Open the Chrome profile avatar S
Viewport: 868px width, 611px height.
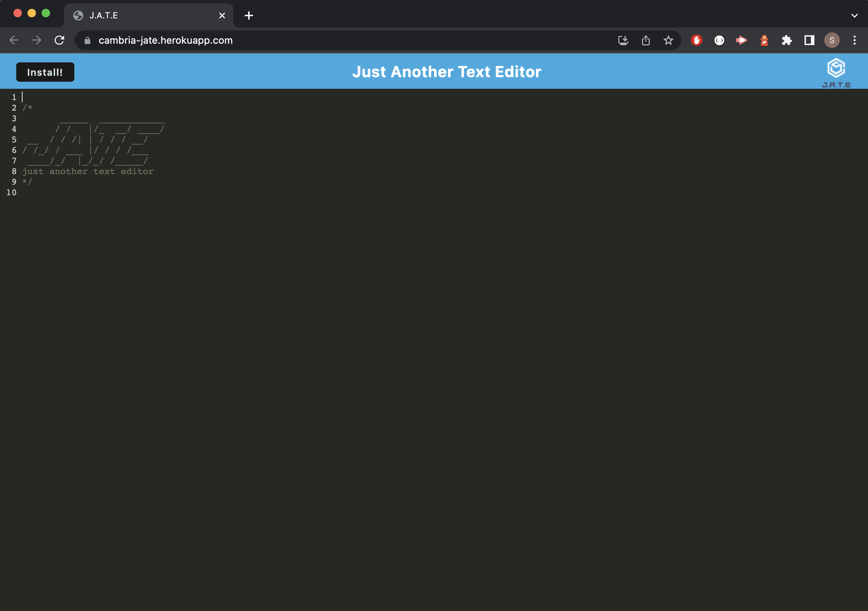point(832,40)
